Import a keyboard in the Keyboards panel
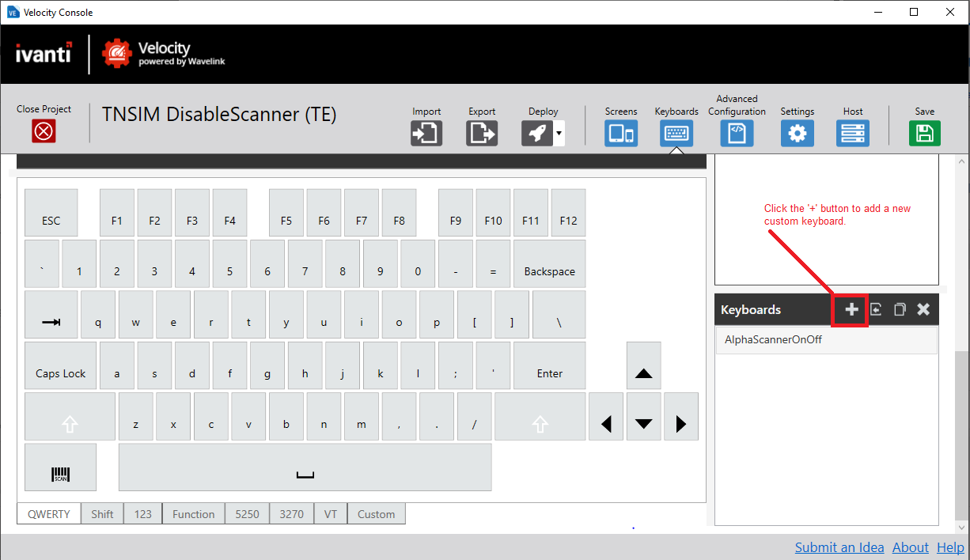The image size is (970, 560). point(875,309)
